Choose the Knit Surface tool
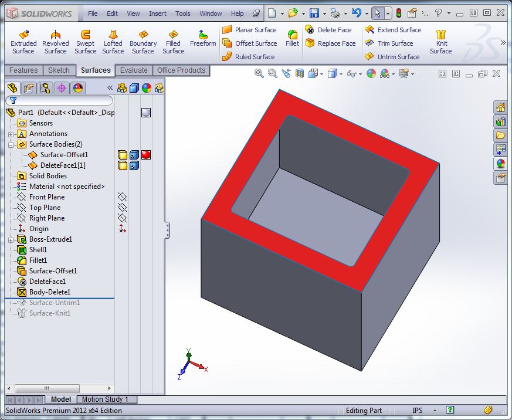The image size is (512, 420). [x=441, y=42]
